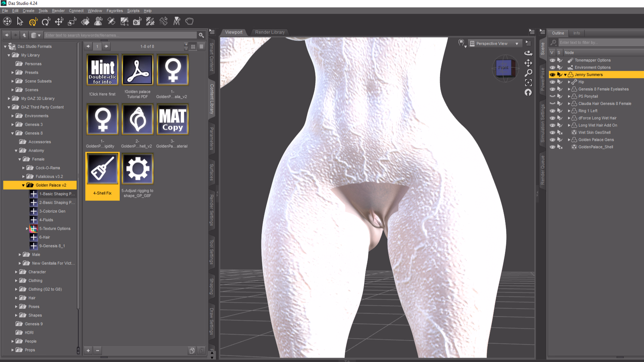
Task: Click the viewport zoom magnifier icon
Action: pos(528,73)
